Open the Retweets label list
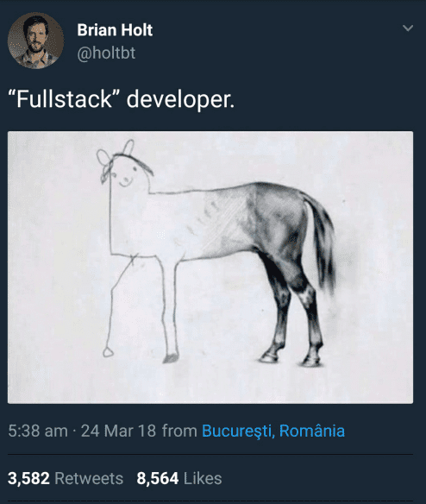 [89, 478]
